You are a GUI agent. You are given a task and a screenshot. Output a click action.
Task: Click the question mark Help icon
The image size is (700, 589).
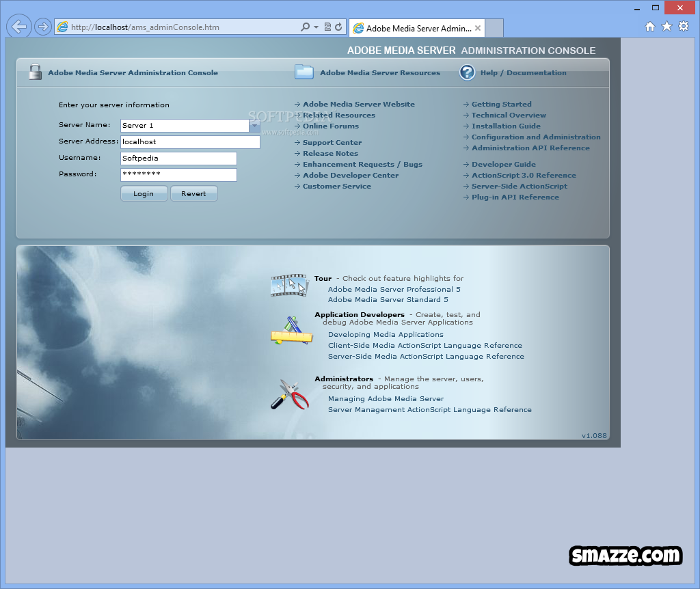(467, 72)
